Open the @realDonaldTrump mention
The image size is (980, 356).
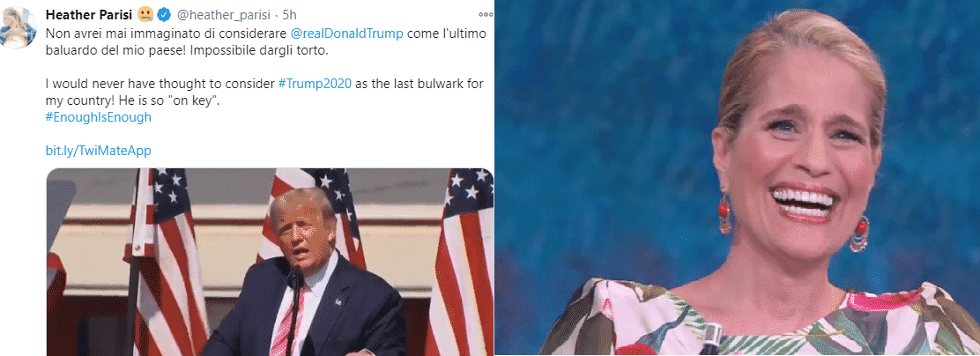click(x=347, y=33)
